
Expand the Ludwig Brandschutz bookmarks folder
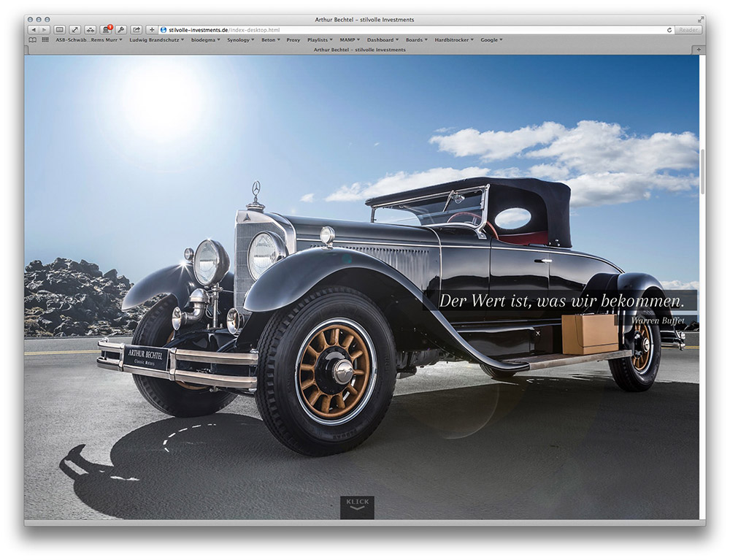tap(156, 40)
